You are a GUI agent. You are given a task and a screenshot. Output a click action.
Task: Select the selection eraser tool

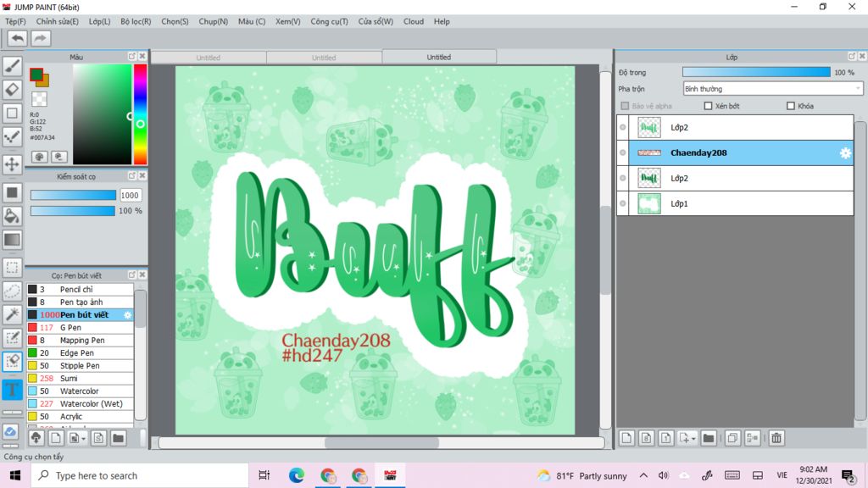tap(12, 361)
